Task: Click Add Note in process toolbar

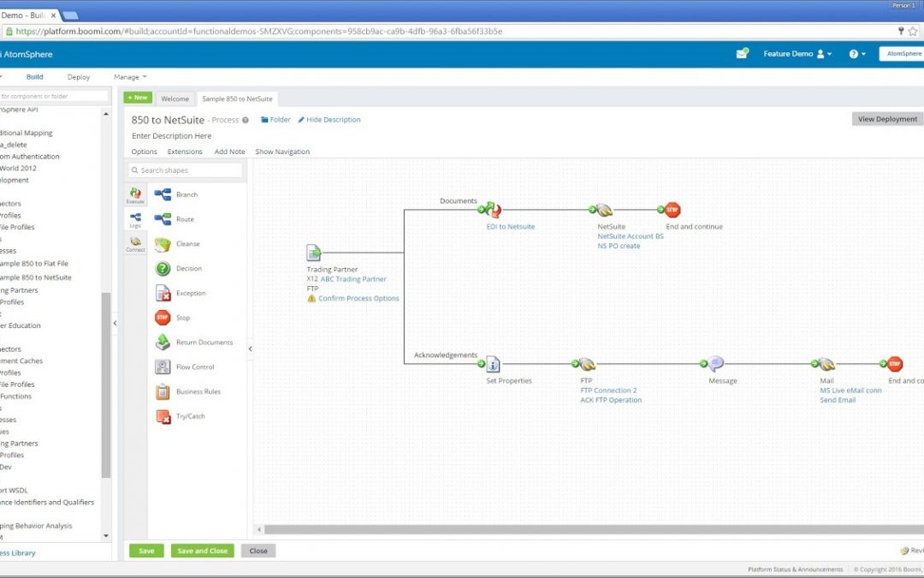Action: 230,152
